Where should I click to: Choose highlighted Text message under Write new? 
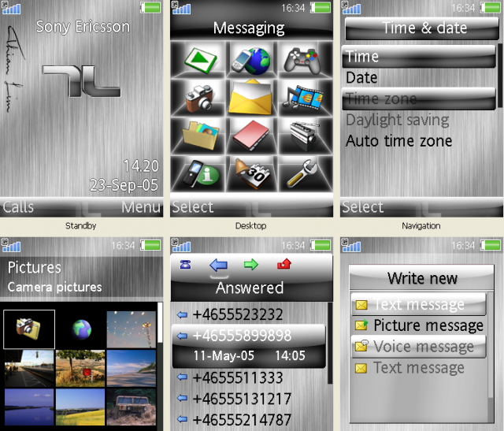click(x=418, y=304)
